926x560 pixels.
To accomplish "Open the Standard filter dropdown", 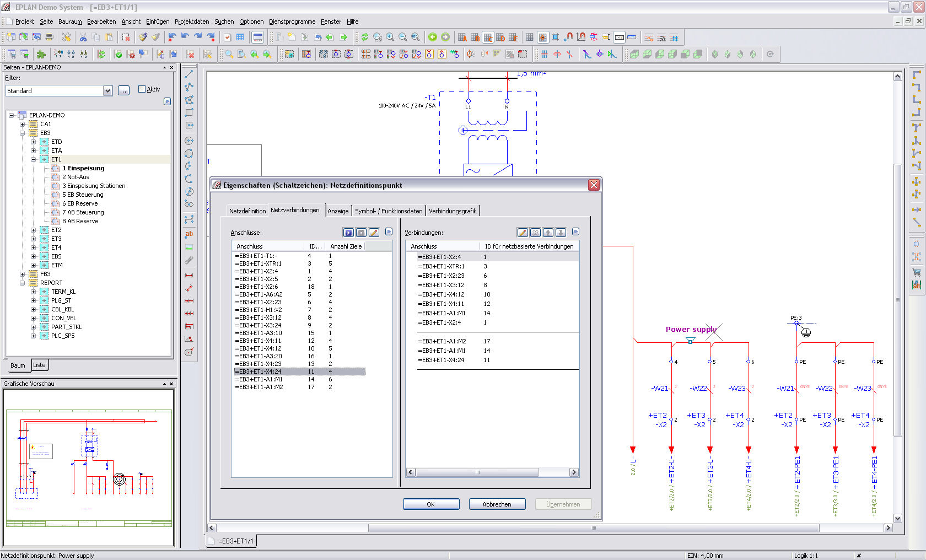I will click(x=107, y=91).
